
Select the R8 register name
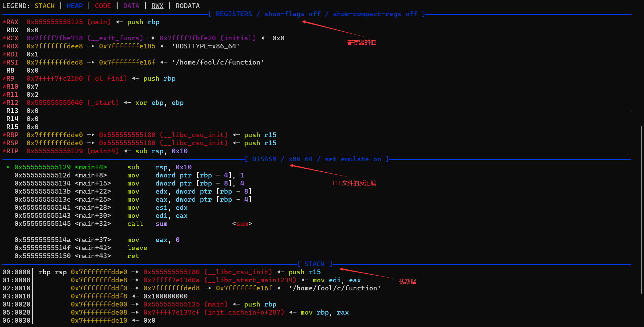pos(10,70)
